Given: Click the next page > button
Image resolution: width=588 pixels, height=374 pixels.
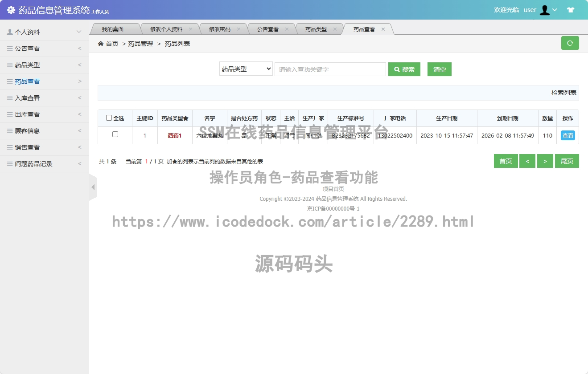Looking at the screenshot, I should [x=545, y=161].
